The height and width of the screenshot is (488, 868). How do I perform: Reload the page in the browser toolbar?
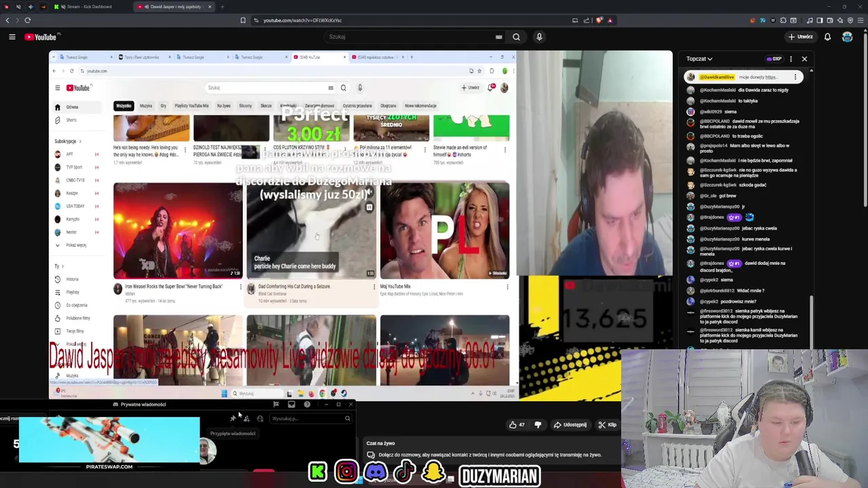coord(28,20)
